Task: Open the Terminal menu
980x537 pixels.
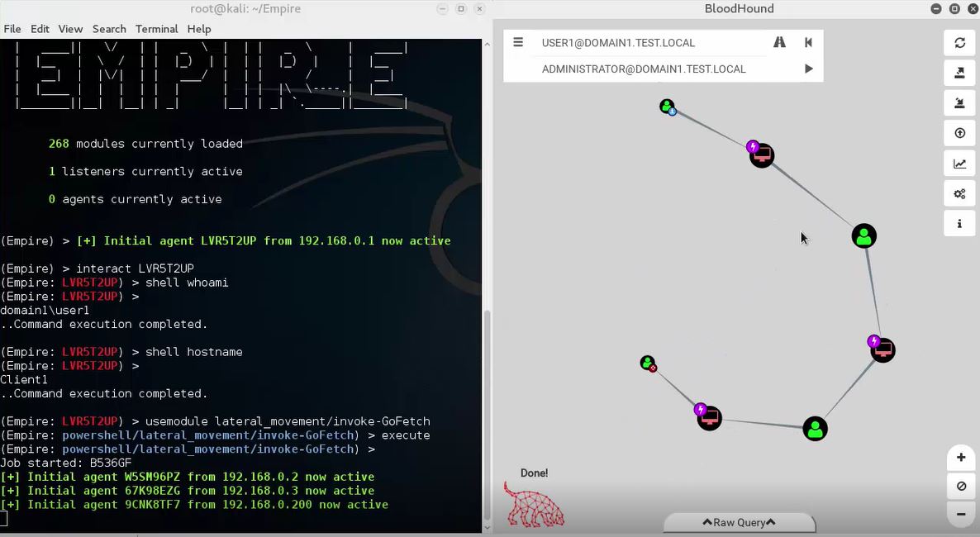Action: click(x=156, y=29)
